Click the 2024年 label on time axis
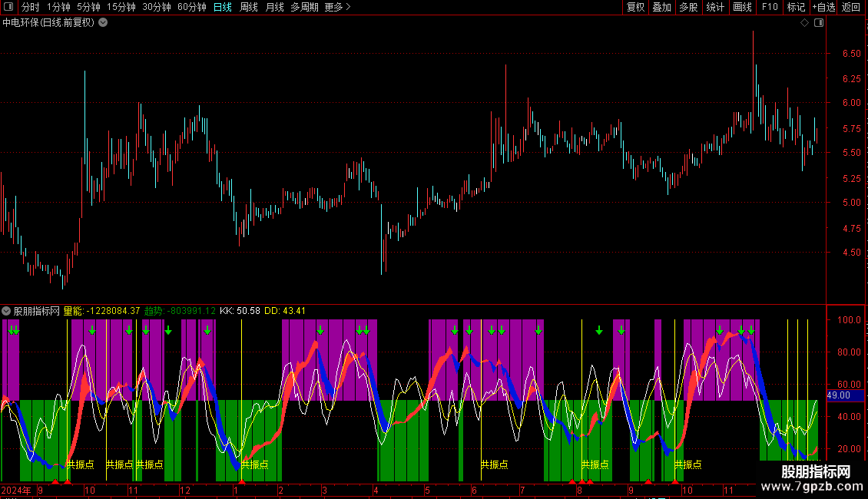Viewport: 868px width, 499px height. tap(16, 490)
